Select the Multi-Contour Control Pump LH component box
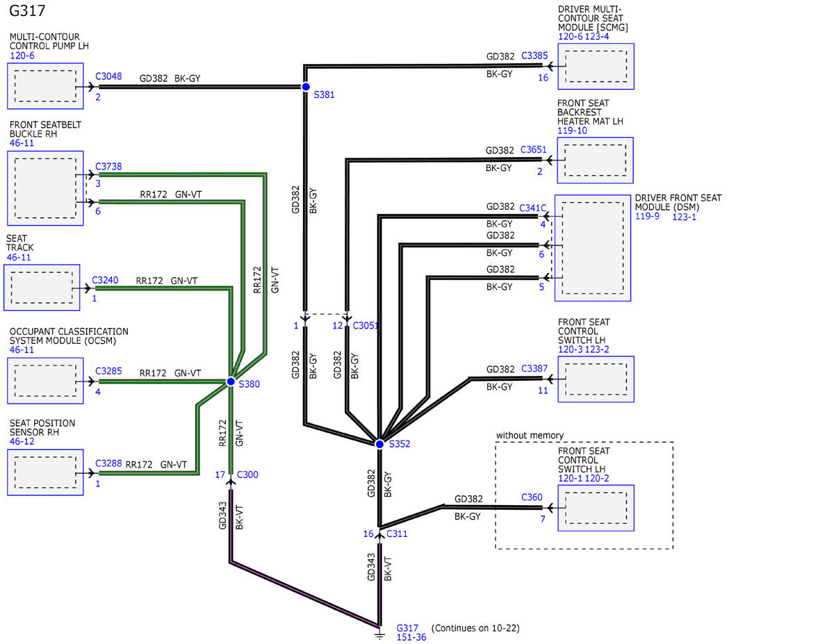Image resolution: width=834 pixels, height=644 pixels. coord(45,86)
